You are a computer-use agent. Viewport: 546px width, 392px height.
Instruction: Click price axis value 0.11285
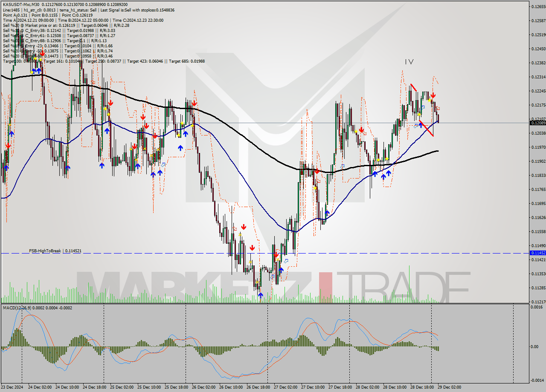[x=538, y=288]
